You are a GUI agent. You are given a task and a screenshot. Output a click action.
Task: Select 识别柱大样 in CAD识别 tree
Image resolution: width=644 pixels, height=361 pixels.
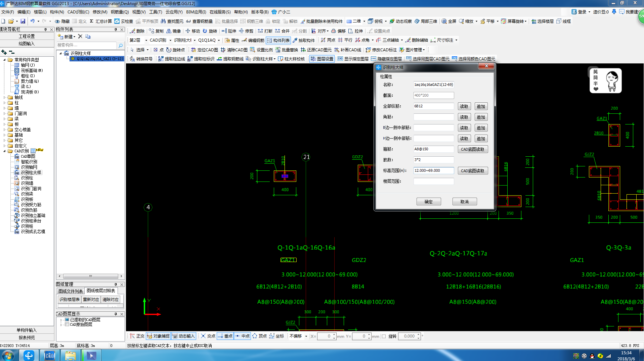(31, 172)
